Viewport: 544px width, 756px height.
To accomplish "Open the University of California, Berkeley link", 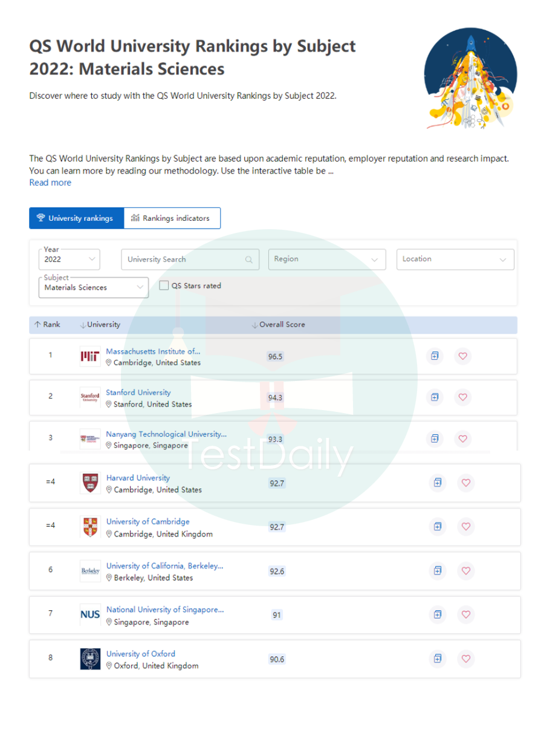I will click(x=165, y=565).
